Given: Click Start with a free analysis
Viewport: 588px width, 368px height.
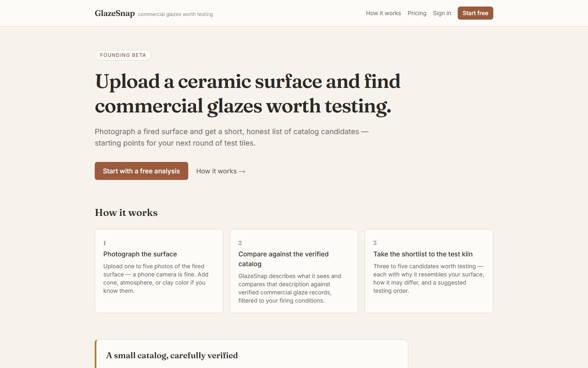Looking at the screenshot, I should pos(141,171).
